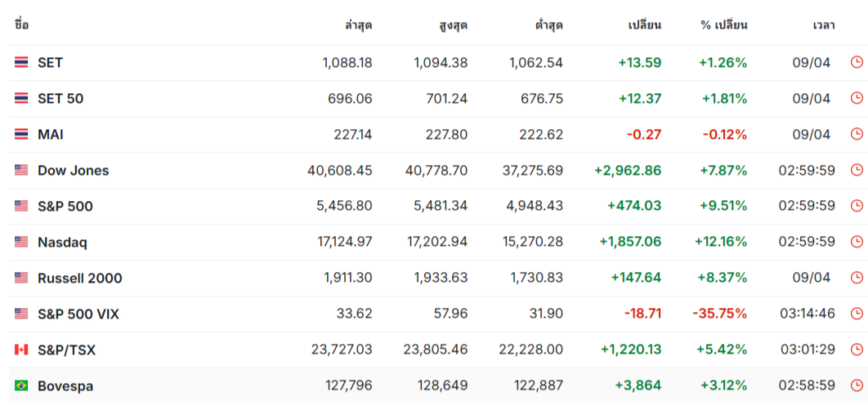Open the Bovespa index page

click(x=65, y=385)
